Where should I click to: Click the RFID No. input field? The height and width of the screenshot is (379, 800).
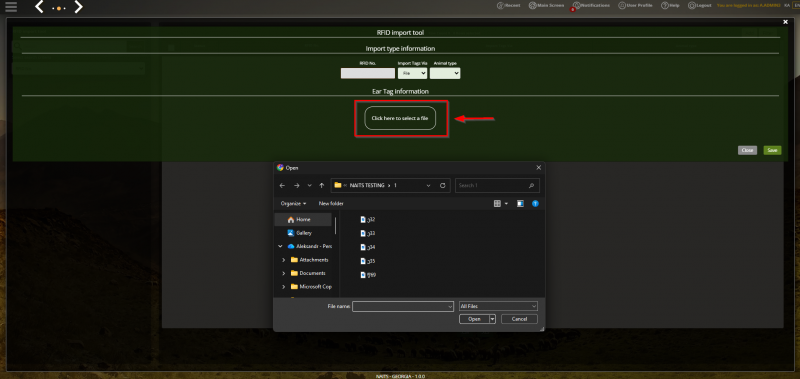click(x=367, y=73)
